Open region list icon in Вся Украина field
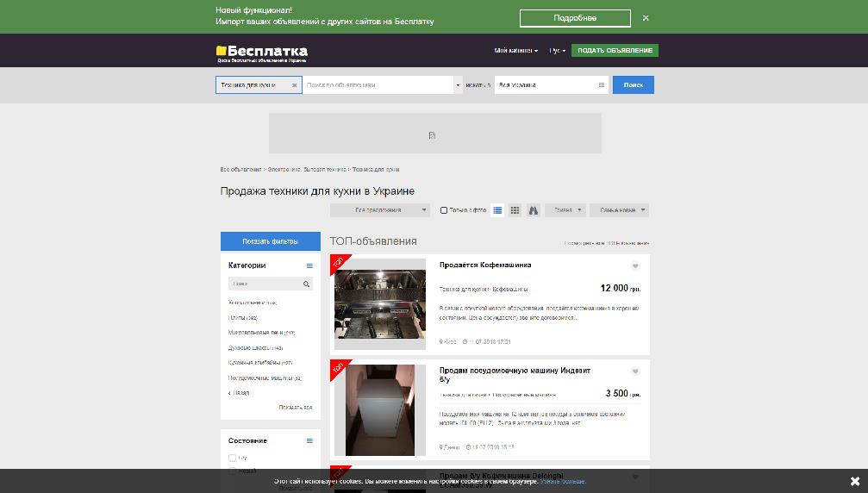The width and height of the screenshot is (868, 493). pyautogui.click(x=601, y=85)
